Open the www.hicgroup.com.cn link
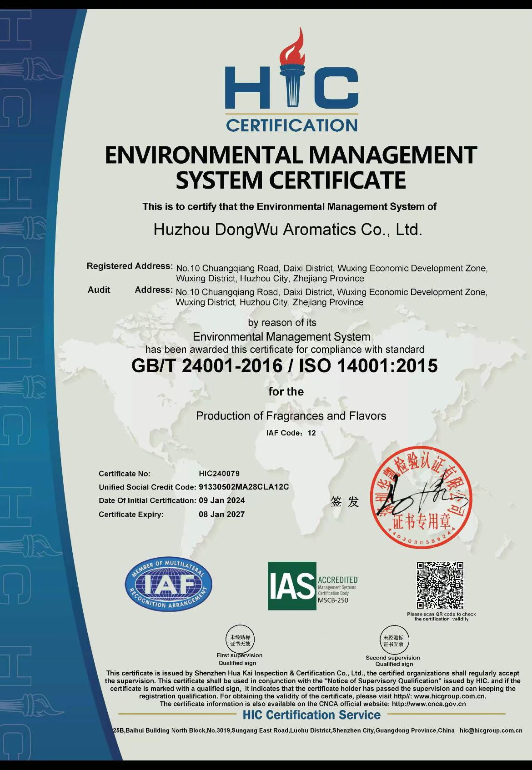The image size is (532, 770). (450, 696)
